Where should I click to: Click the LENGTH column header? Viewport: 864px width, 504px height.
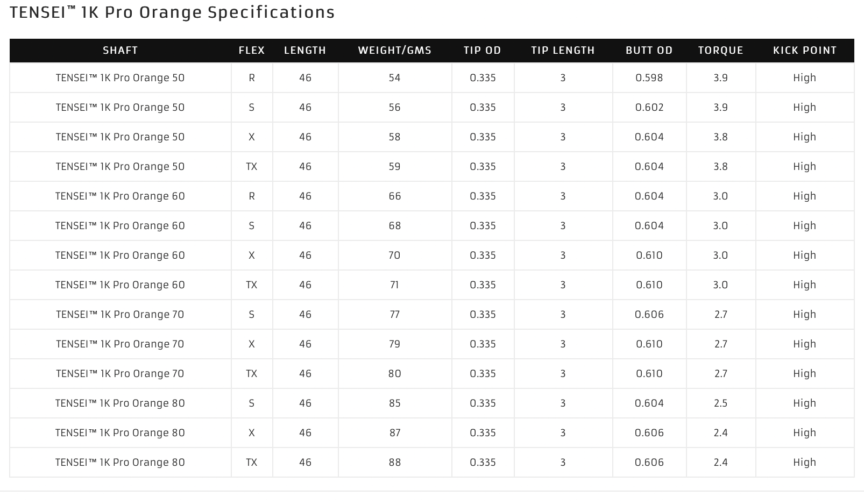305,51
